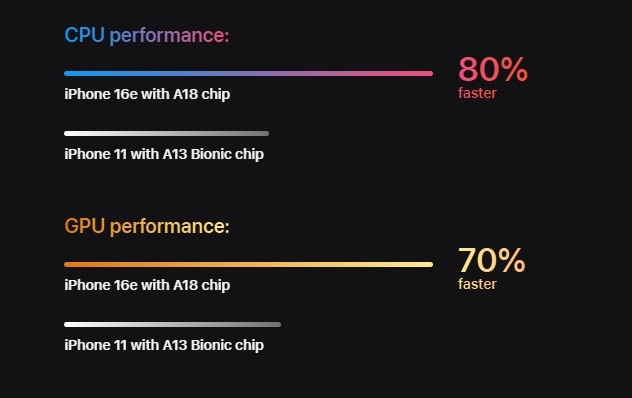Click the 'CPU performance:' heading
This screenshot has height=398, width=632.
click(x=147, y=35)
